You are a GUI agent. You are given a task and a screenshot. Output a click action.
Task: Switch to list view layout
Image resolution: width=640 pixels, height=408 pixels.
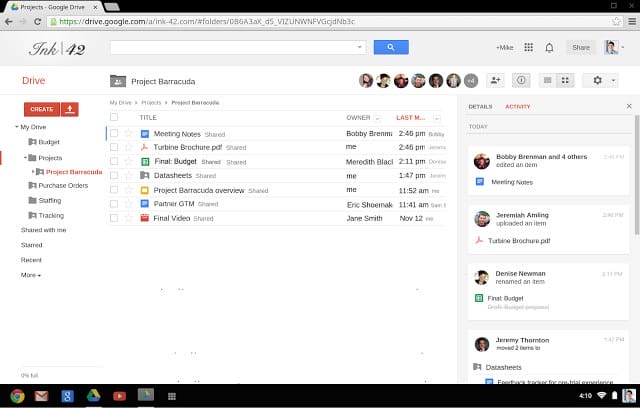pyautogui.click(x=547, y=80)
